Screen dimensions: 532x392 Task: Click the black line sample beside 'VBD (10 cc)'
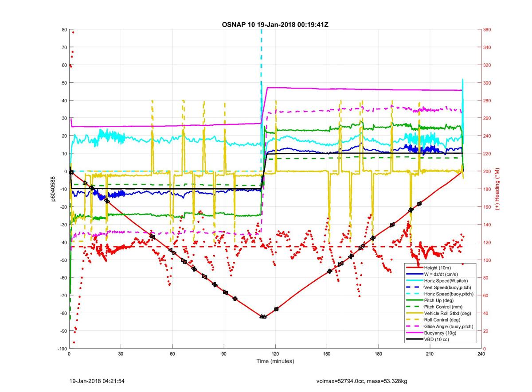pyautogui.click(x=415, y=340)
